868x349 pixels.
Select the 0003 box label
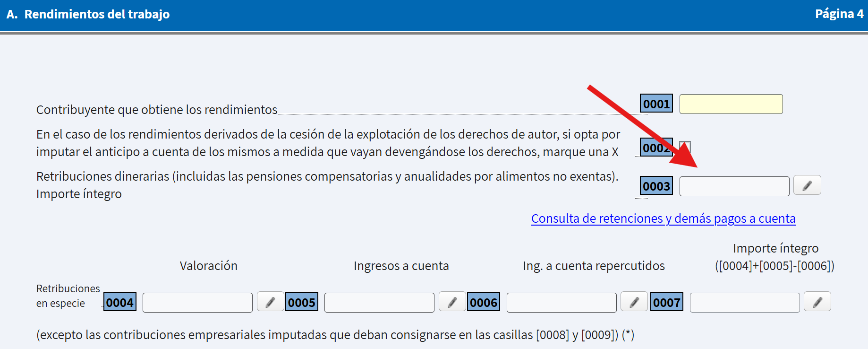pyautogui.click(x=656, y=186)
